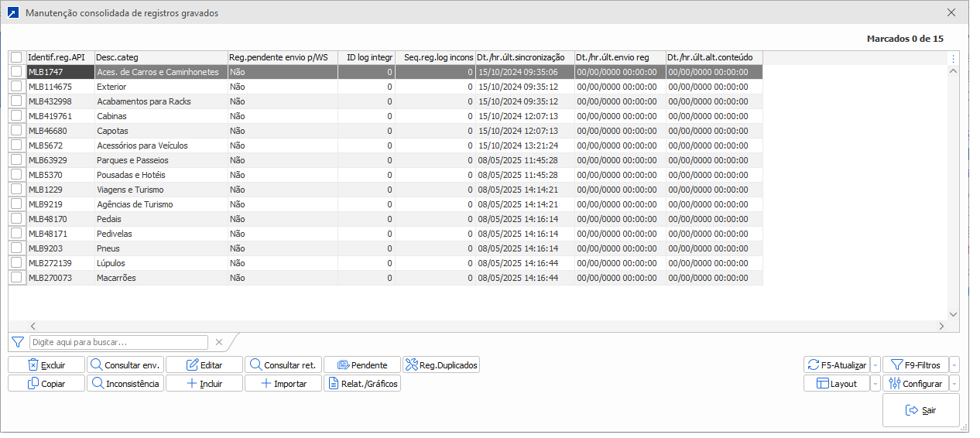Click Reg.Duplicados button
Screen dimensions: 980x438
point(441,364)
